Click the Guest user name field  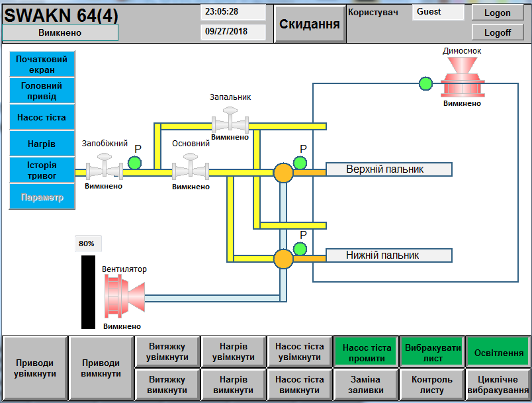click(438, 12)
